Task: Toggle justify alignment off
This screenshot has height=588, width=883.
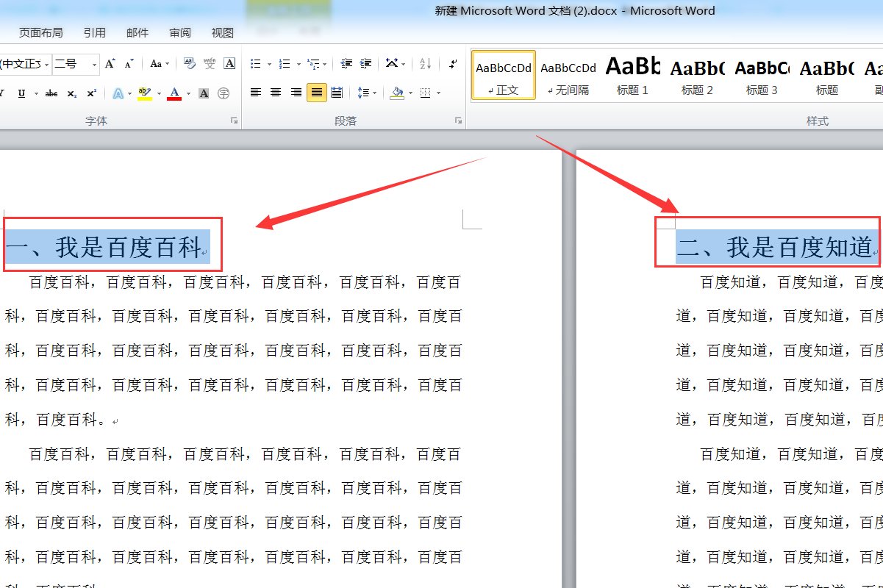Action: pos(317,92)
